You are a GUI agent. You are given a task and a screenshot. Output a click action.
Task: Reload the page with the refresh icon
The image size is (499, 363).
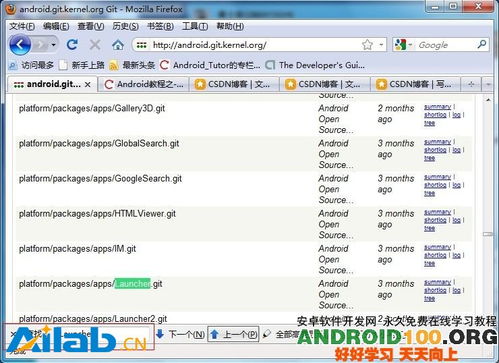pyautogui.click(x=72, y=45)
